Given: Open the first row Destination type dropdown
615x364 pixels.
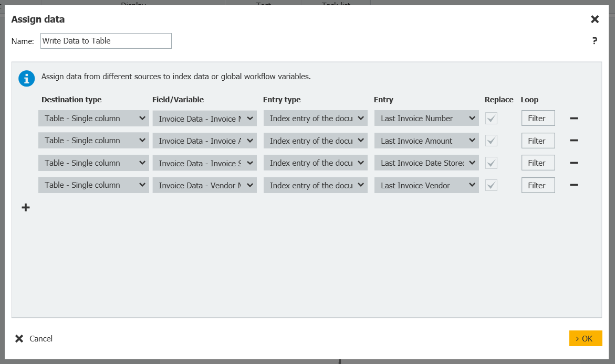Looking at the screenshot, I should (x=93, y=119).
